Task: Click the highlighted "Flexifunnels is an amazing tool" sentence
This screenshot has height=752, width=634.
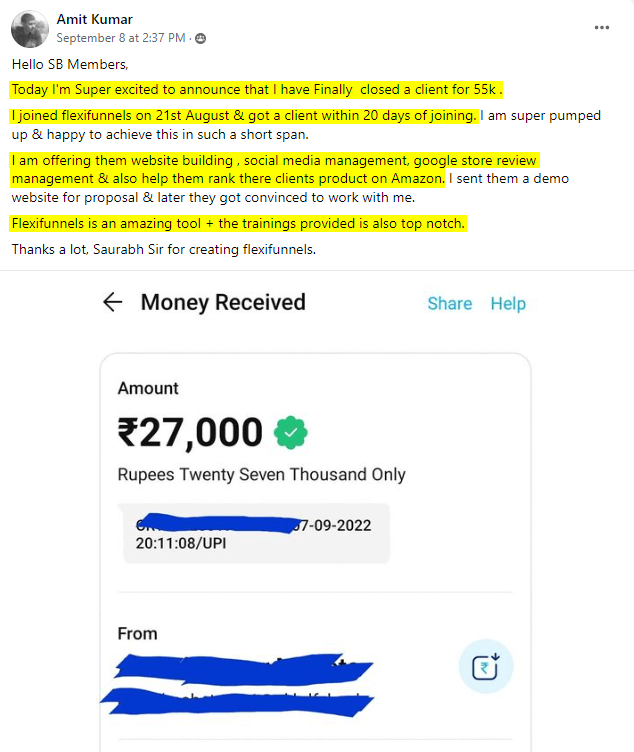Action: [238, 223]
